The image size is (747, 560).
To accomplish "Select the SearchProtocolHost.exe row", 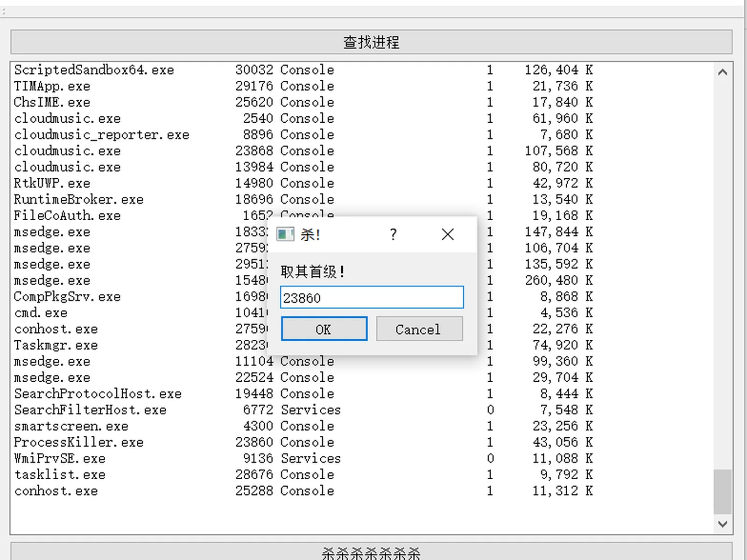I will pyautogui.click(x=303, y=394).
